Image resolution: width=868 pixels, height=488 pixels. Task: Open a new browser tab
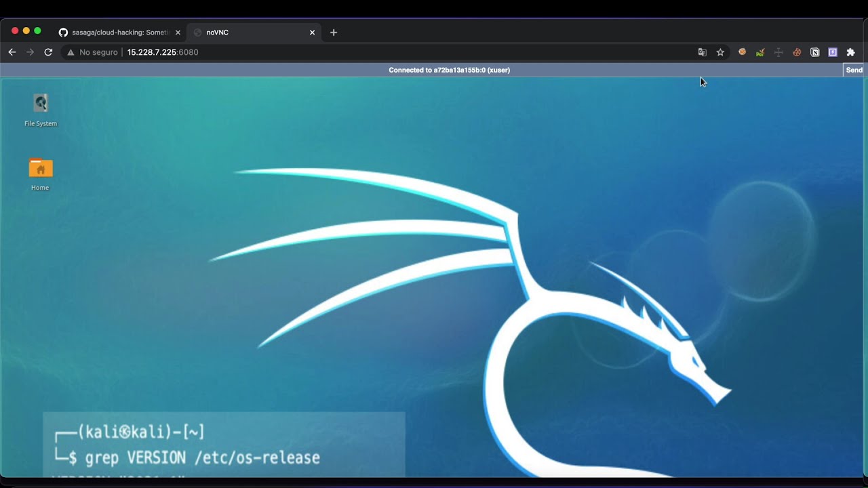pyautogui.click(x=333, y=32)
